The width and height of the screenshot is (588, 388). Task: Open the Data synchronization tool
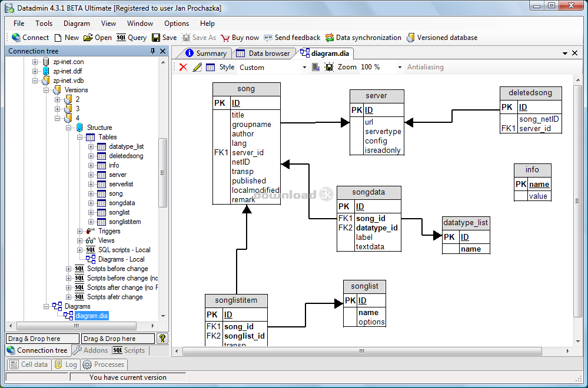click(363, 38)
